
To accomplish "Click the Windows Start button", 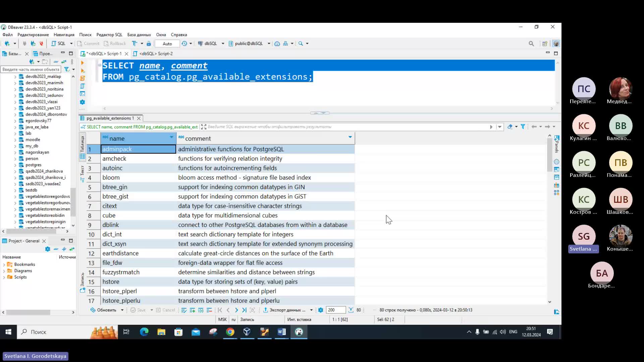I will coord(8,332).
